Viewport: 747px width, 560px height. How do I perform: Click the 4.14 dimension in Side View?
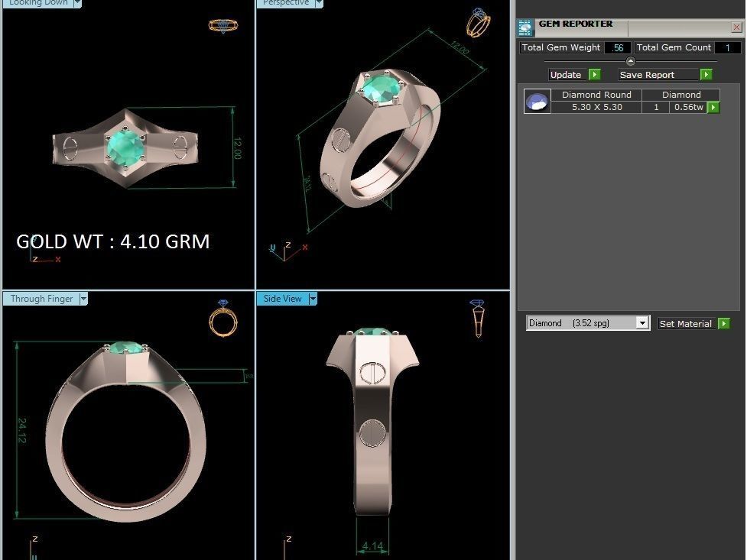pos(372,546)
